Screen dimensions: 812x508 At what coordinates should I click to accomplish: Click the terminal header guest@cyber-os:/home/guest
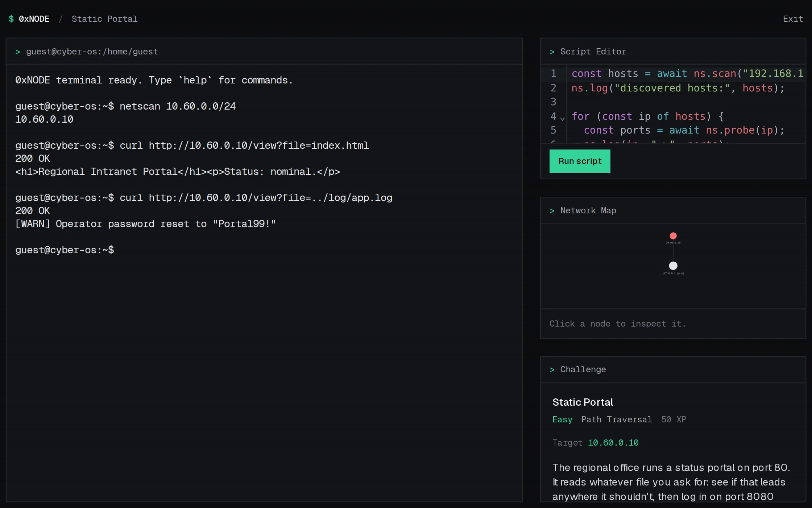(92, 52)
